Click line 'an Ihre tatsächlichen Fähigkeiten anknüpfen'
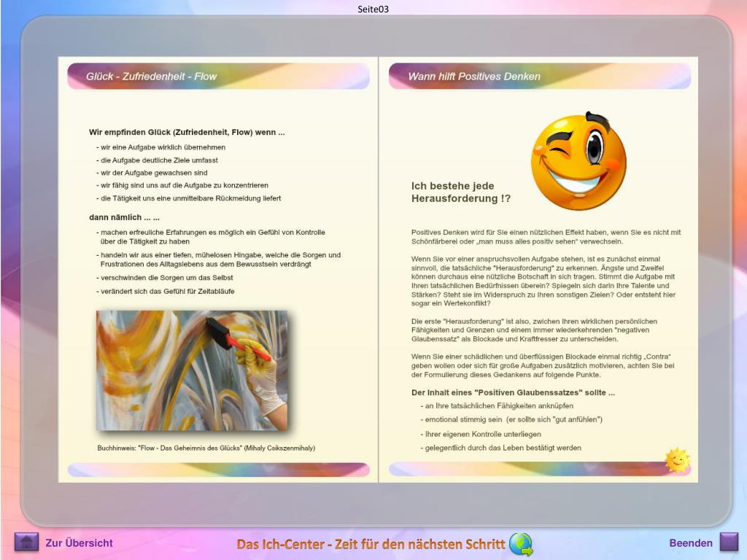The width and height of the screenshot is (747, 560). (x=497, y=406)
